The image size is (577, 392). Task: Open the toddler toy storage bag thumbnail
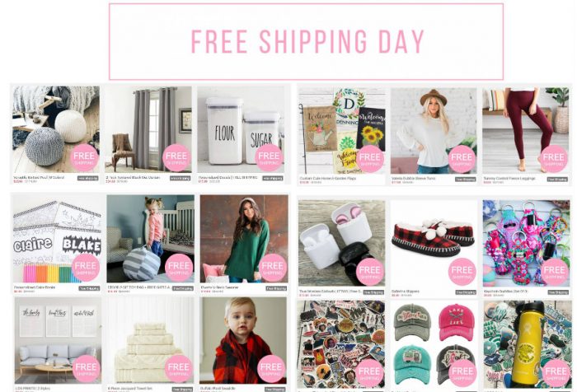(x=151, y=239)
